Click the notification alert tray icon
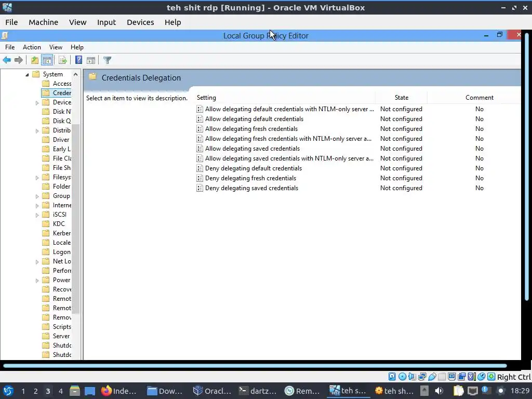 tap(485, 390)
